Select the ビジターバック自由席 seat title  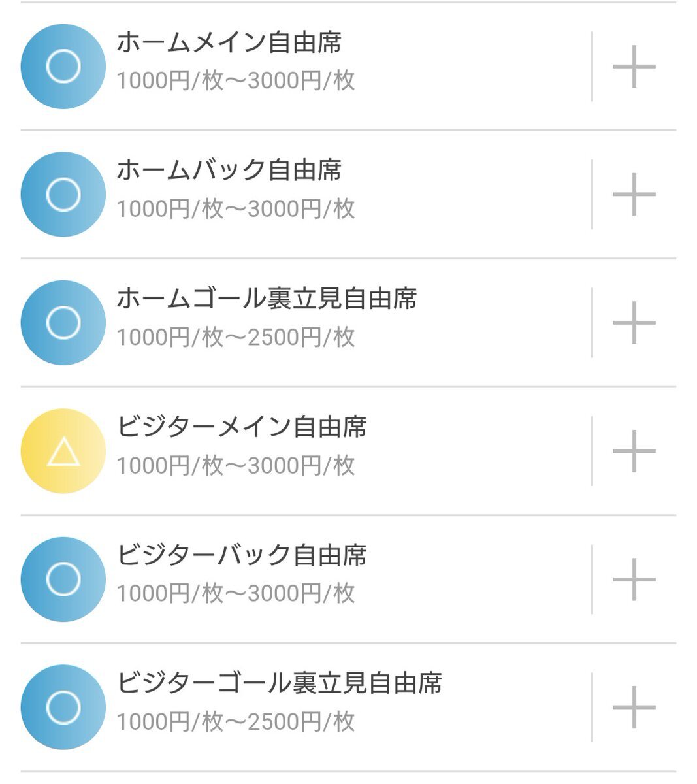tap(242, 555)
